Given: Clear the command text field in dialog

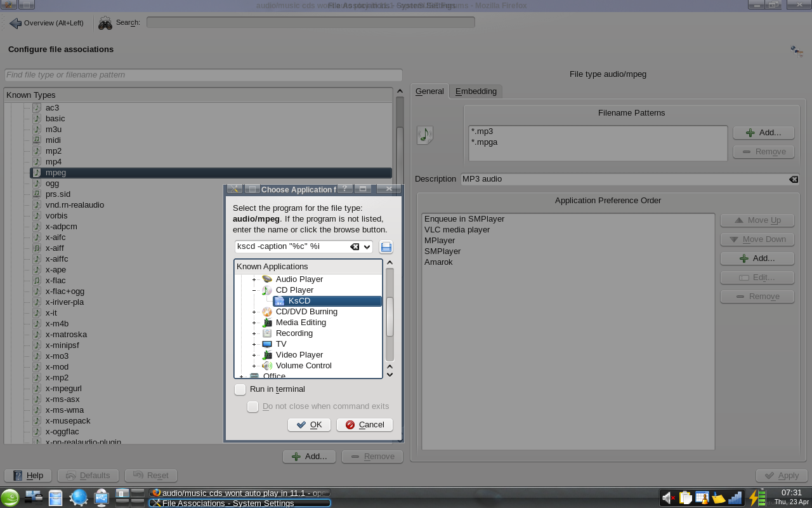Looking at the screenshot, I should [x=355, y=247].
